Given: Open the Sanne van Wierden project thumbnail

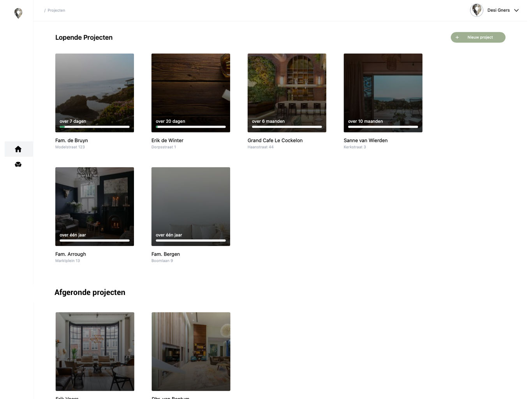Looking at the screenshot, I should pos(383,93).
